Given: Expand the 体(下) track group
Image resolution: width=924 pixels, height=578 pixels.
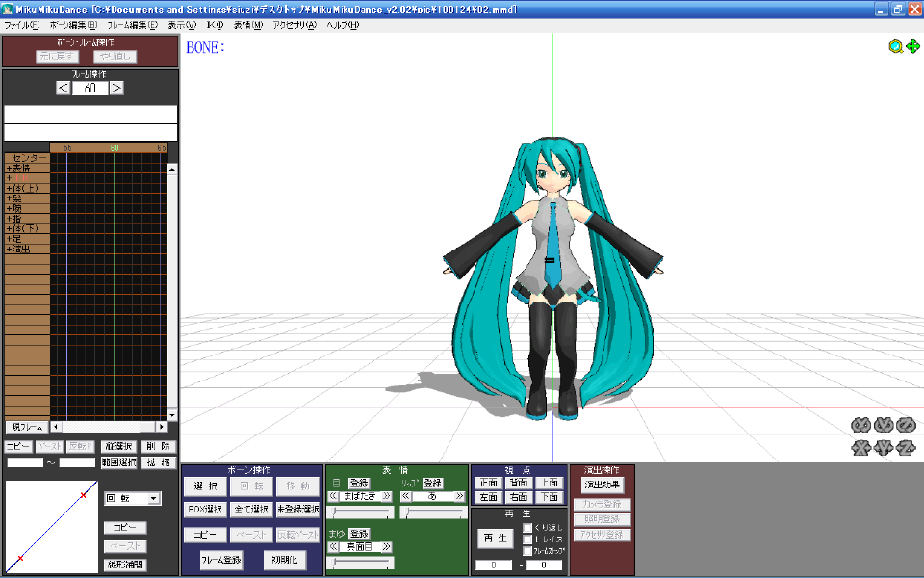Looking at the screenshot, I should click(x=9, y=228).
